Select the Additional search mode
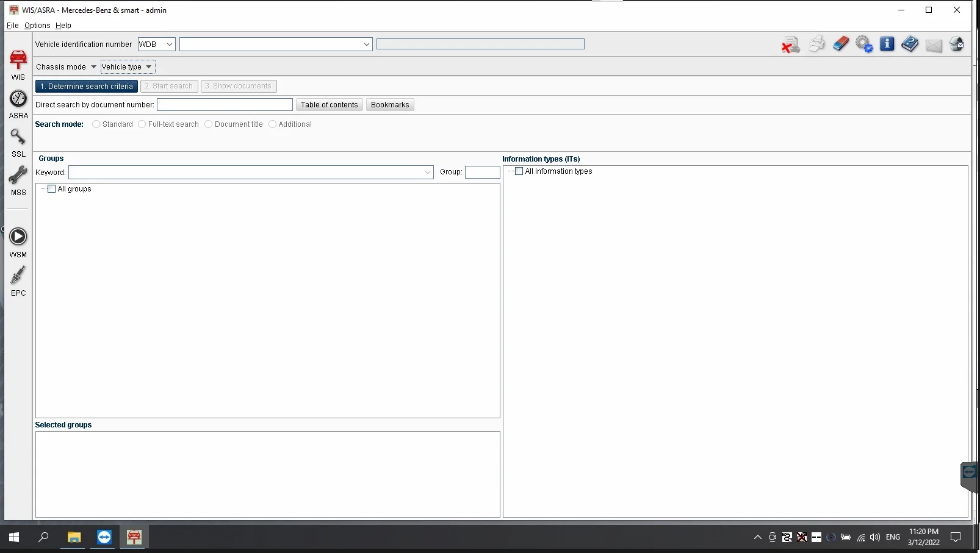 [x=273, y=124]
